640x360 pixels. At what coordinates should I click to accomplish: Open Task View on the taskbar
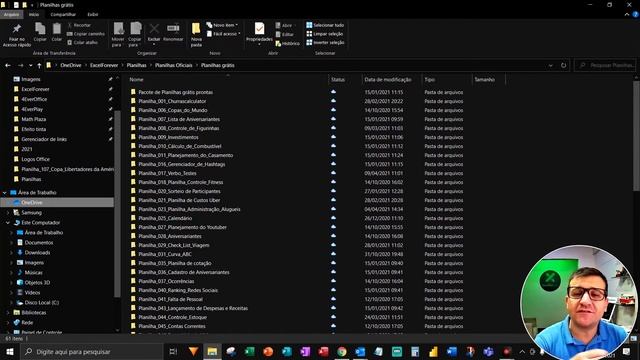click(x=173, y=351)
